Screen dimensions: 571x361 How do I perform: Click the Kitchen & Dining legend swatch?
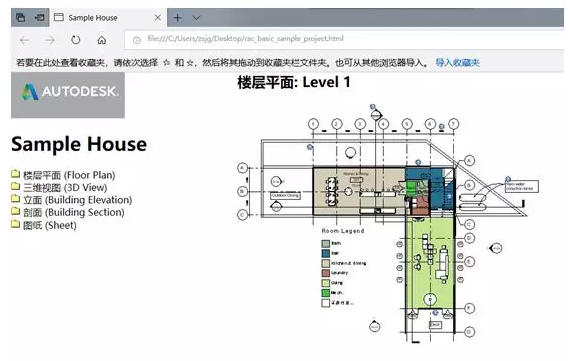click(326, 263)
